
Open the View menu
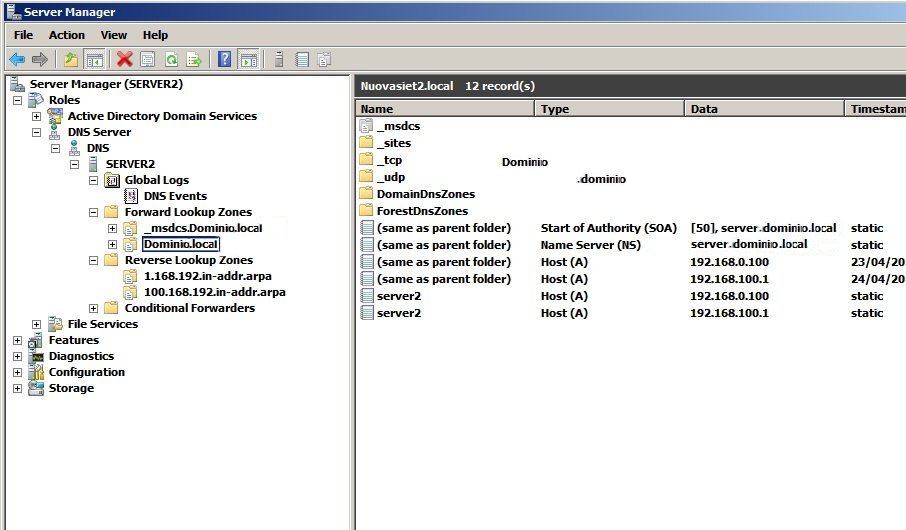(x=114, y=35)
